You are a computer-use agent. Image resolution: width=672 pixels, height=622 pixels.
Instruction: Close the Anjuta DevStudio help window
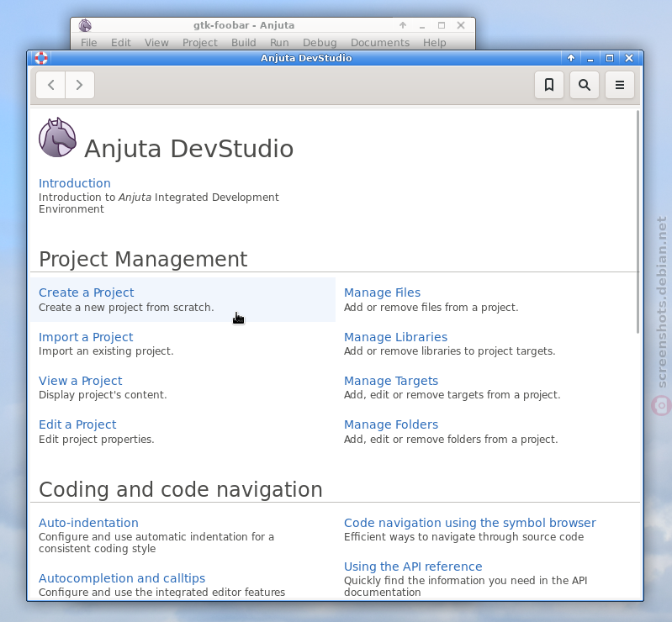629,58
